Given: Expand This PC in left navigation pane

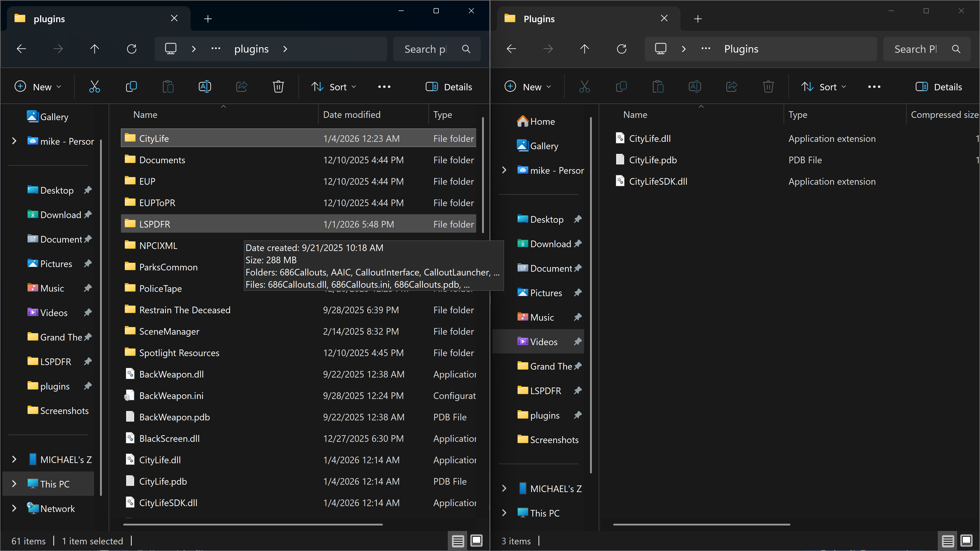Looking at the screenshot, I should click(14, 484).
